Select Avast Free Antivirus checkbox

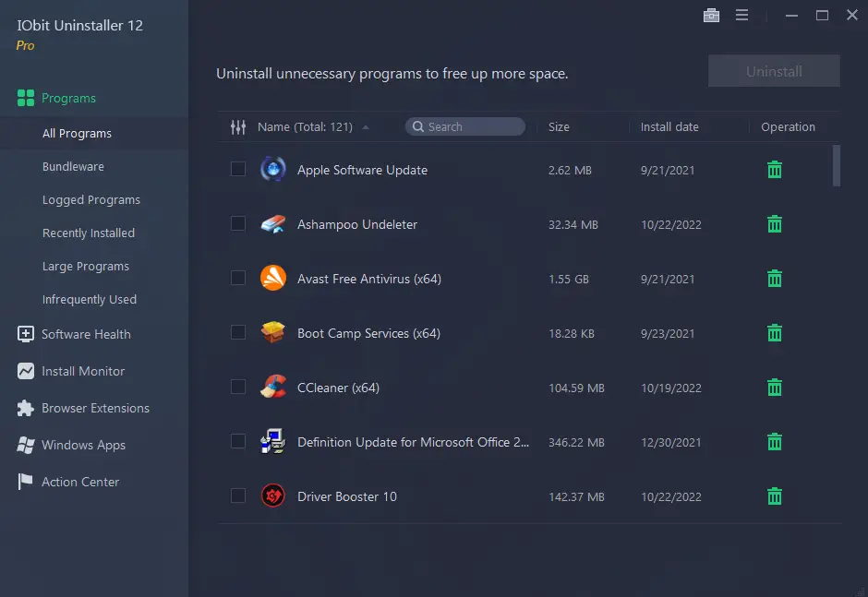[238, 278]
